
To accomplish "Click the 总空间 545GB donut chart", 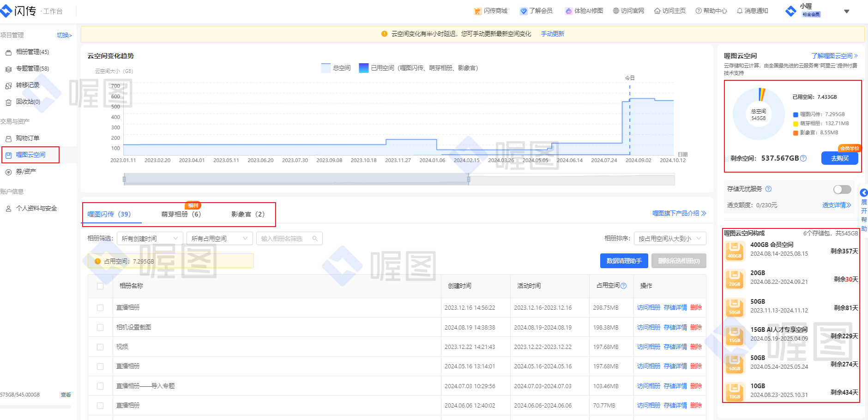I will point(759,114).
